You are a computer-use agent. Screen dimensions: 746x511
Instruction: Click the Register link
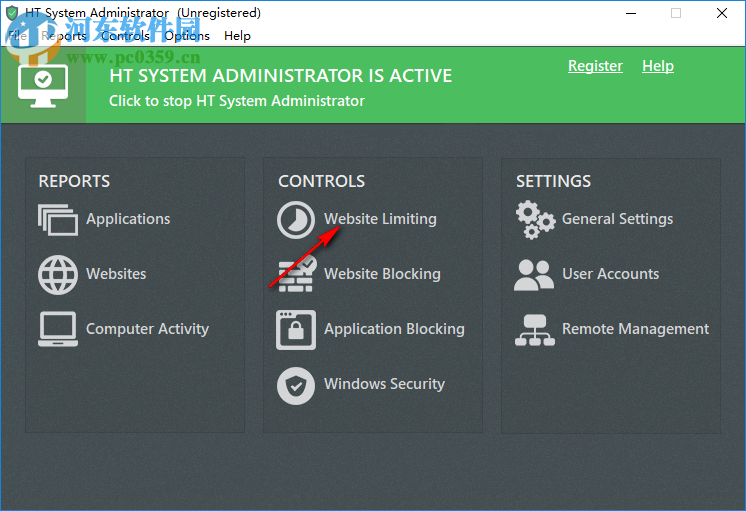pyautogui.click(x=595, y=66)
